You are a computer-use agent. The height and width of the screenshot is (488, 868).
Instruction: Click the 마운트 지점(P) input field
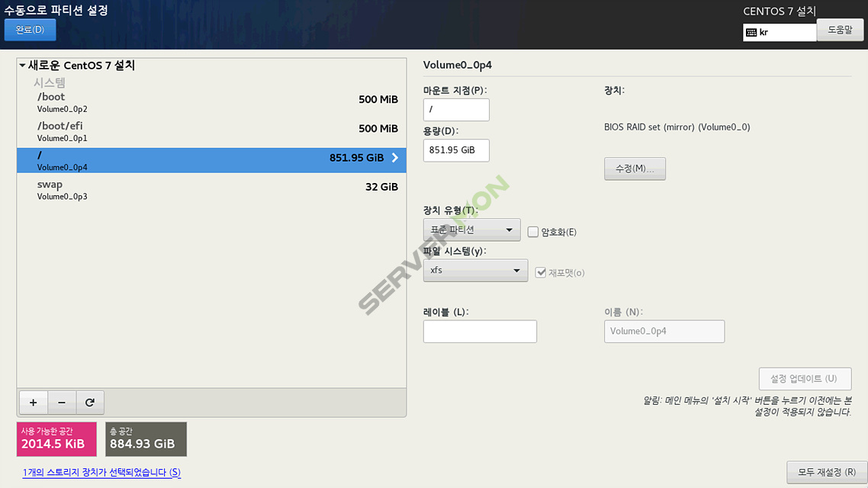(x=456, y=110)
